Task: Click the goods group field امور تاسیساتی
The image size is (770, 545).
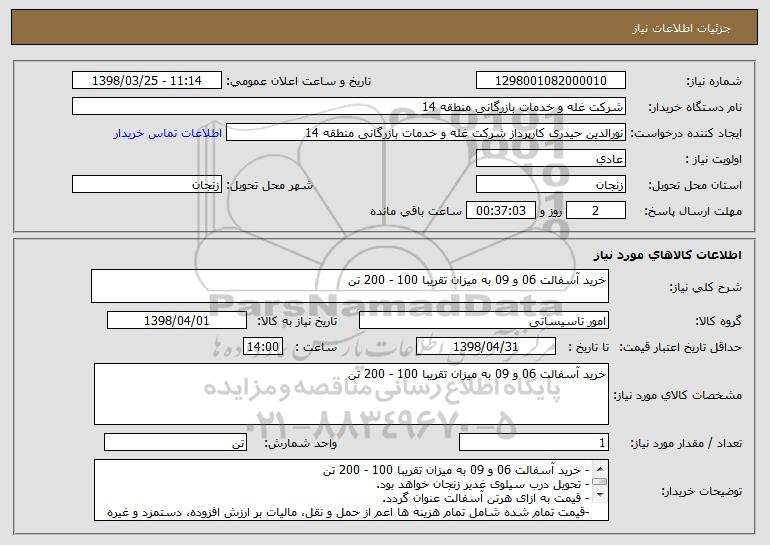Action: (484, 321)
